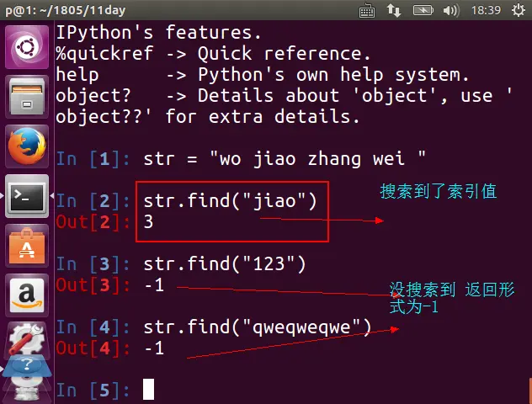Click the %quickref text line

(213, 54)
